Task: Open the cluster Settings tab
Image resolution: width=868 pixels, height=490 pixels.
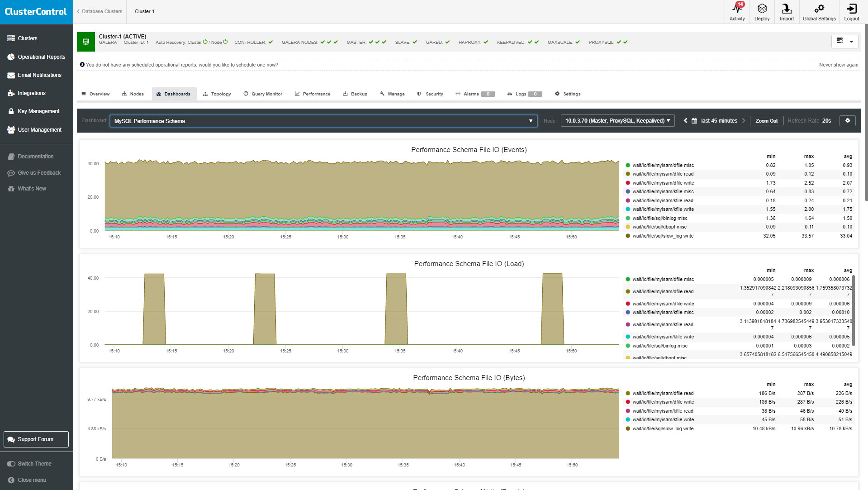Action: [x=568, y=94]
